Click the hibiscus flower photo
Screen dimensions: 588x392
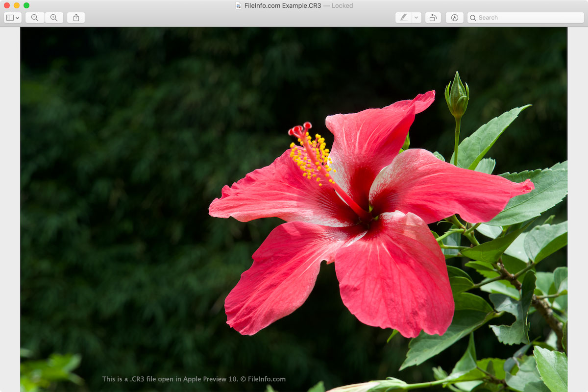(x=294, y=209)
